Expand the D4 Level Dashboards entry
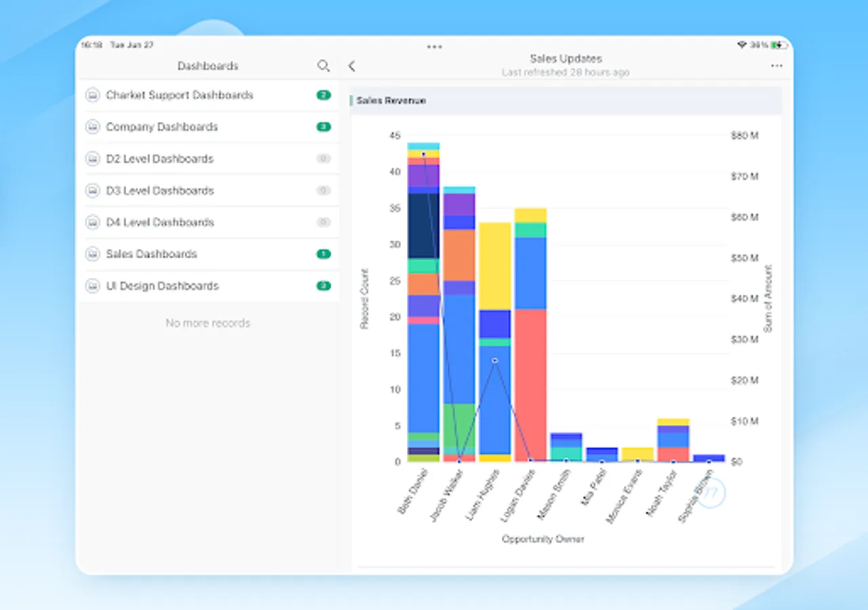Viewport: 868px width, 610px height. [x=208, y=222]
